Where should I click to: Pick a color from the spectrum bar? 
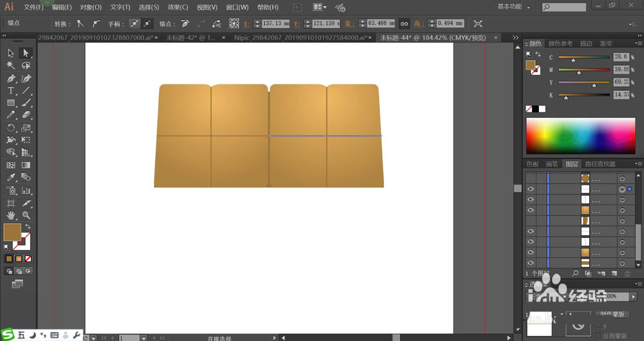580,136
